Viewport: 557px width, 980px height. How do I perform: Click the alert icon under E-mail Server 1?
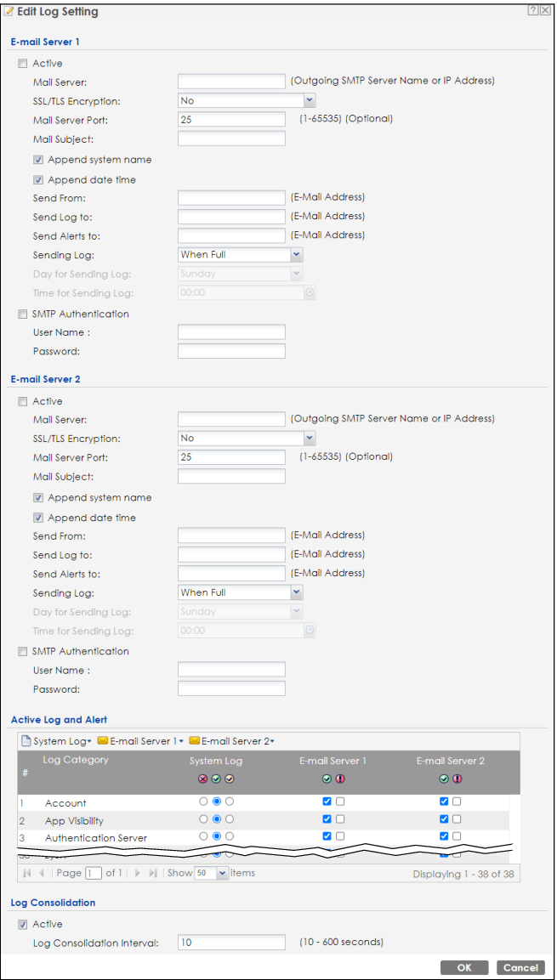[x=338, y=779]
